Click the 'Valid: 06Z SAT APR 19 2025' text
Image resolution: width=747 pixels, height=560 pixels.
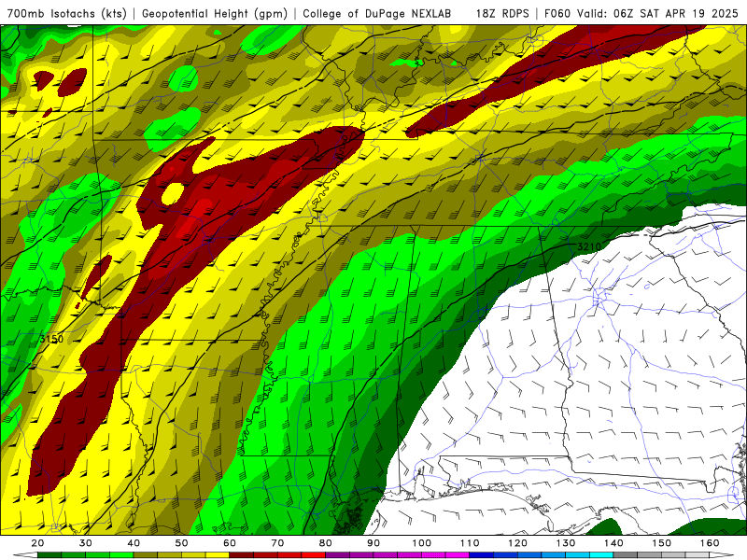657,13
